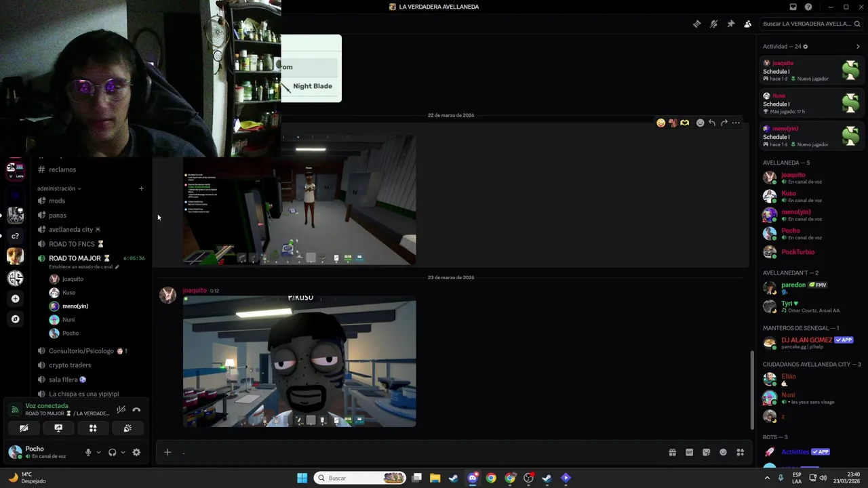Open joaquito's Schedule I activity card

(810, 70)
